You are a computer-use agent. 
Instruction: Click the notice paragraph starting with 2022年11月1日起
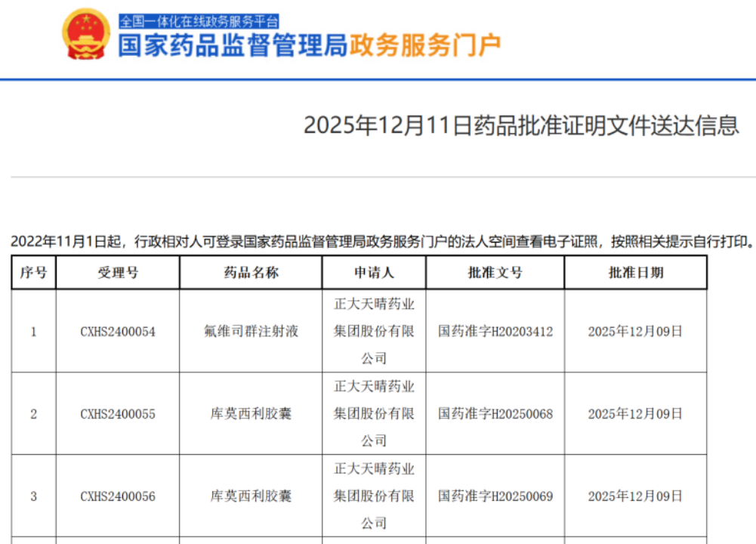pos(381,241)
